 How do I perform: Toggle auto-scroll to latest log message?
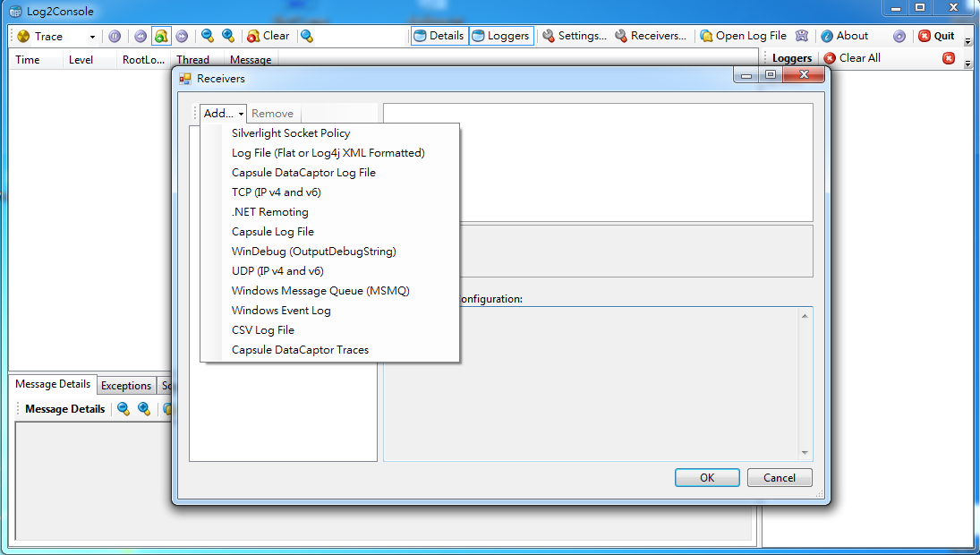click(161, 36)
